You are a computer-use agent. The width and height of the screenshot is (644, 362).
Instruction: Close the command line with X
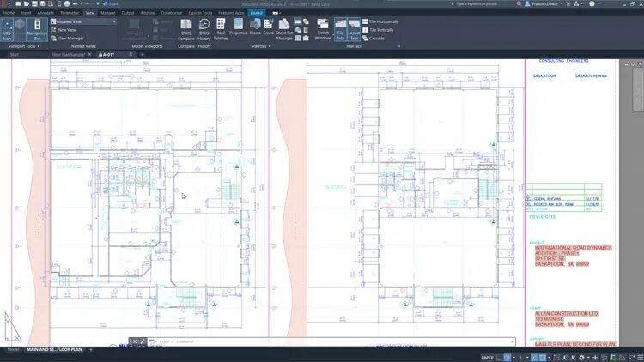pyautogui.click(x=134, y=341)
